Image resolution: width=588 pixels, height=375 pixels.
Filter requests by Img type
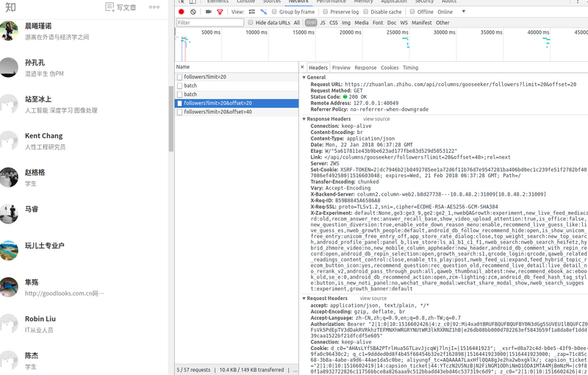pos(346,23)
